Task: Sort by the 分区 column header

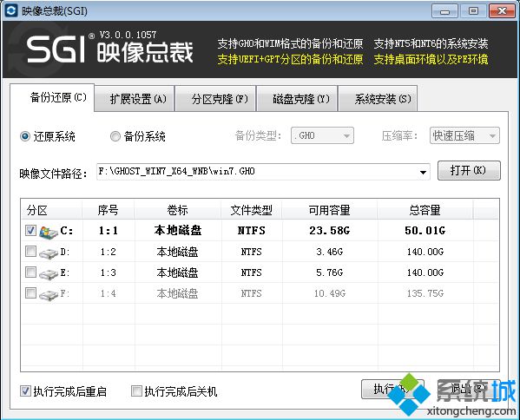Action: click(51, 210)
